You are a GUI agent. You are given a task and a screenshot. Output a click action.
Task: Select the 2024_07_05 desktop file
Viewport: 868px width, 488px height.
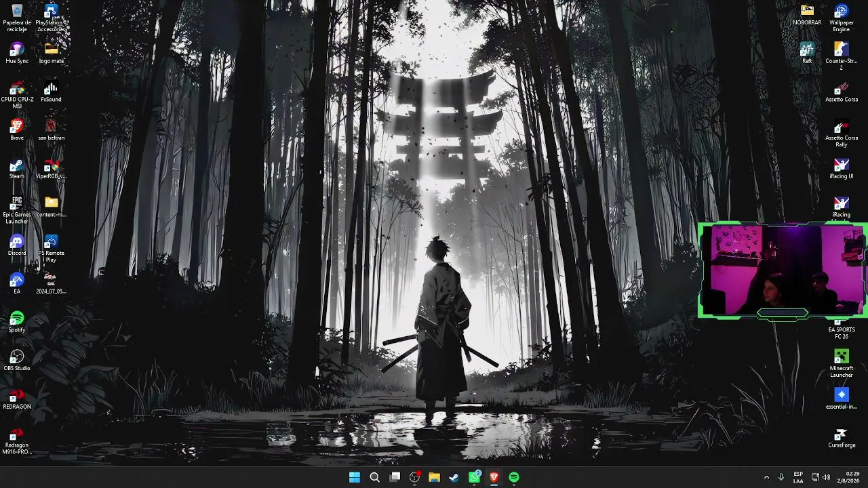(51, 284)
